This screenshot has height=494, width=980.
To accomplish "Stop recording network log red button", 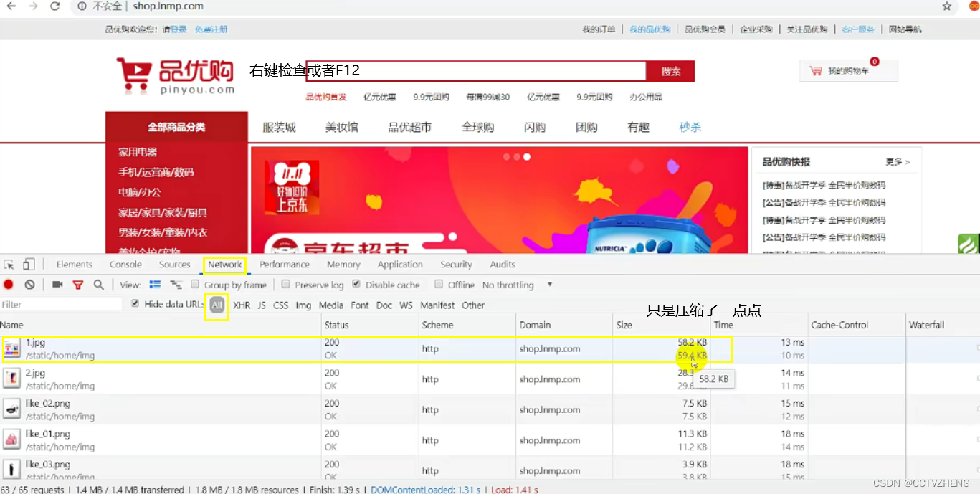I will [x=9, y=285].
